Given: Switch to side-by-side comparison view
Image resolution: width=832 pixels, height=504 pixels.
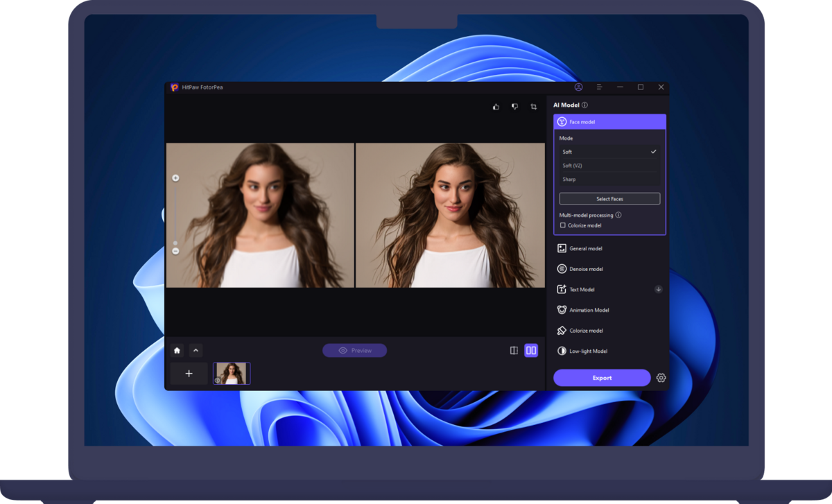Looking at the screenshot, I should click(531, 351).
